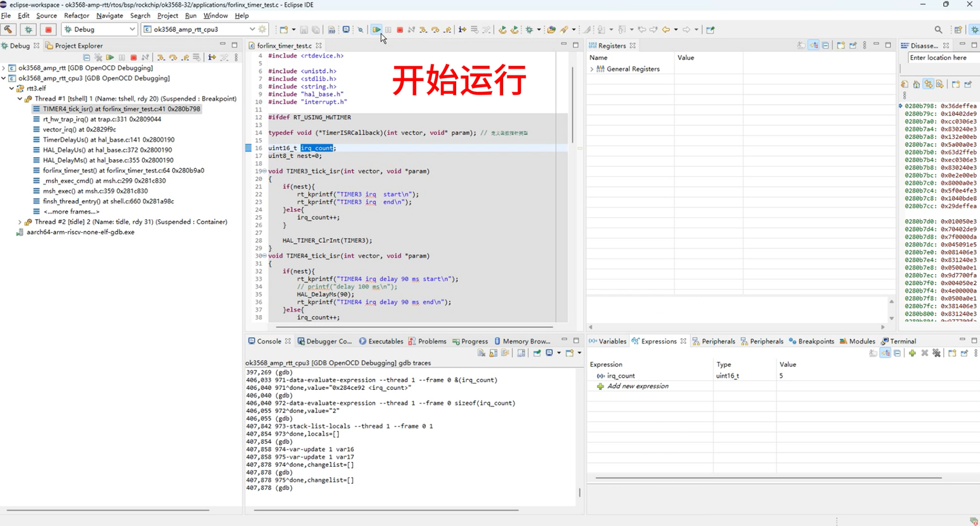The height and width of the screenshot is (526, 980).
Task: Click Add new expression link
Action: pyautogui.click(x=638, y=387)
